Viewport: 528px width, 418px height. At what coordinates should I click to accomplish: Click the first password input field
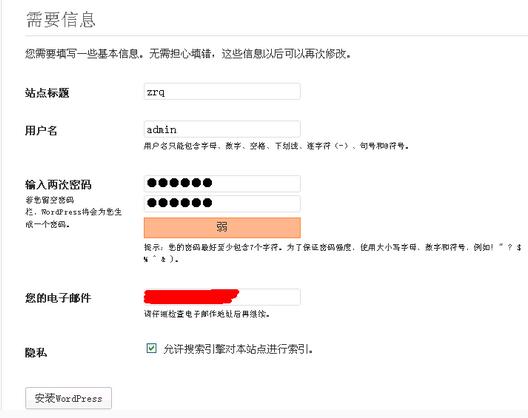click(222, 183)
